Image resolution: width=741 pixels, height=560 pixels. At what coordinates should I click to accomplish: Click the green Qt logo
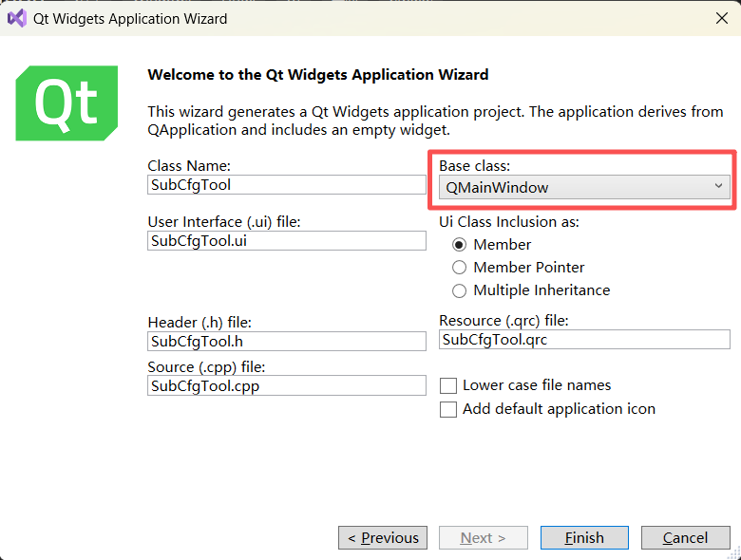click(66, 103)
